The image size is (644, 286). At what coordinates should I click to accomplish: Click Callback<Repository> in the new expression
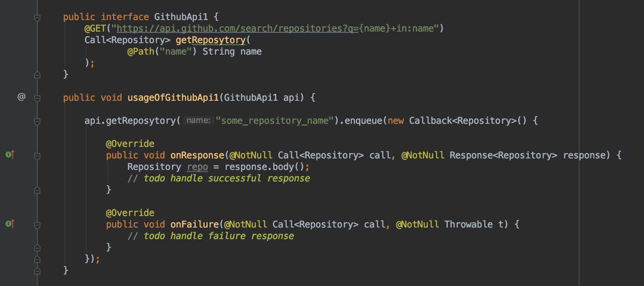(x=463, y=121)
